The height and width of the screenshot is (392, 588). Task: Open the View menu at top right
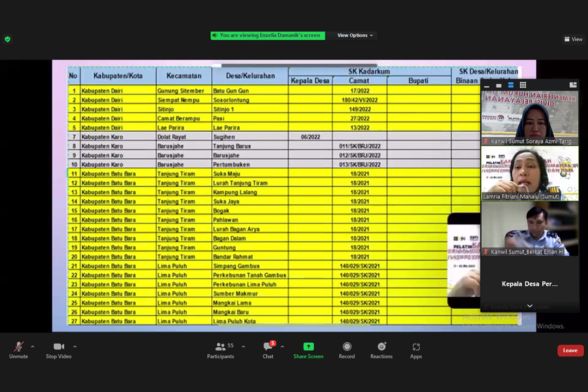tap(573, 39)
